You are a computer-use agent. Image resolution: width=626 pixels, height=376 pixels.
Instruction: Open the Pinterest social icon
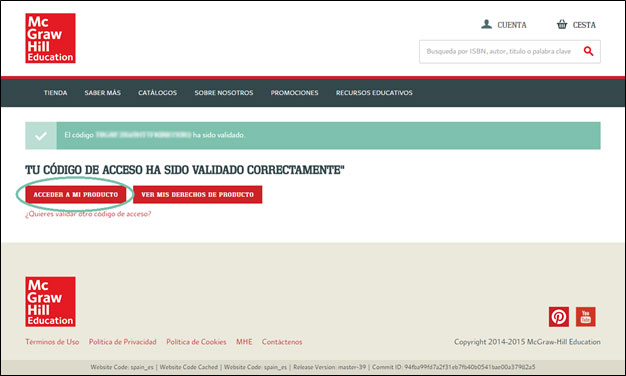point(559,317)
